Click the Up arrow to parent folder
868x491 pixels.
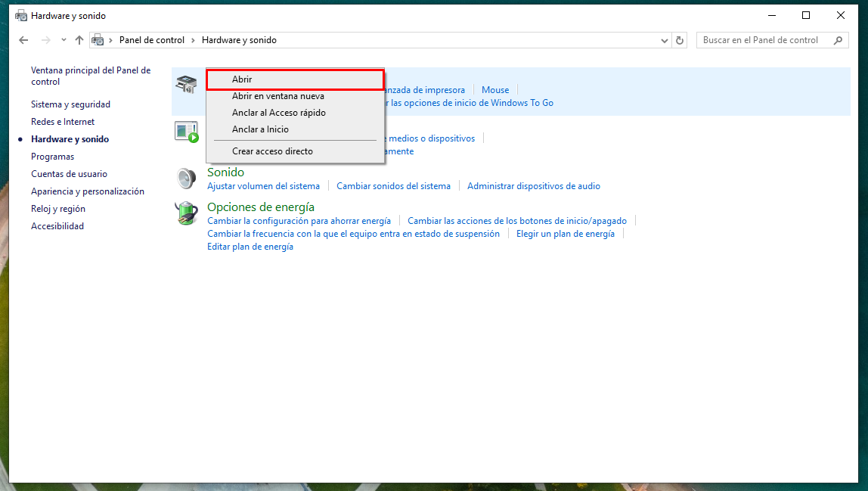(79, 40)
